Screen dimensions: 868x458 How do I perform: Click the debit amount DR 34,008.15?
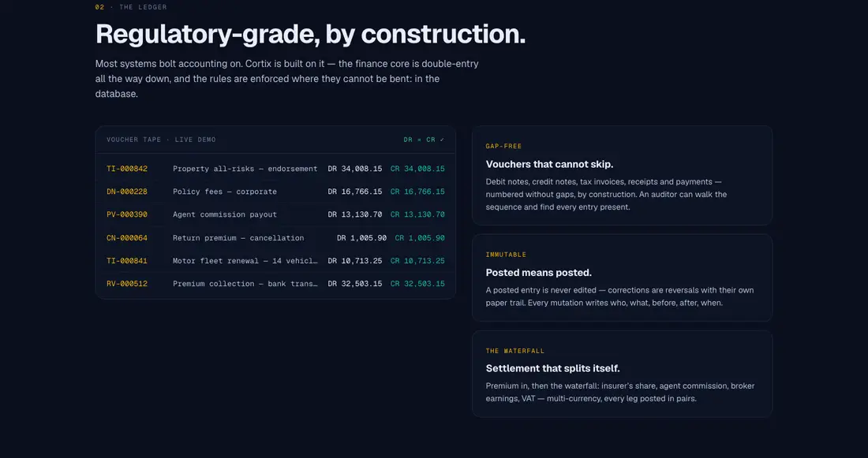(355, 169)
